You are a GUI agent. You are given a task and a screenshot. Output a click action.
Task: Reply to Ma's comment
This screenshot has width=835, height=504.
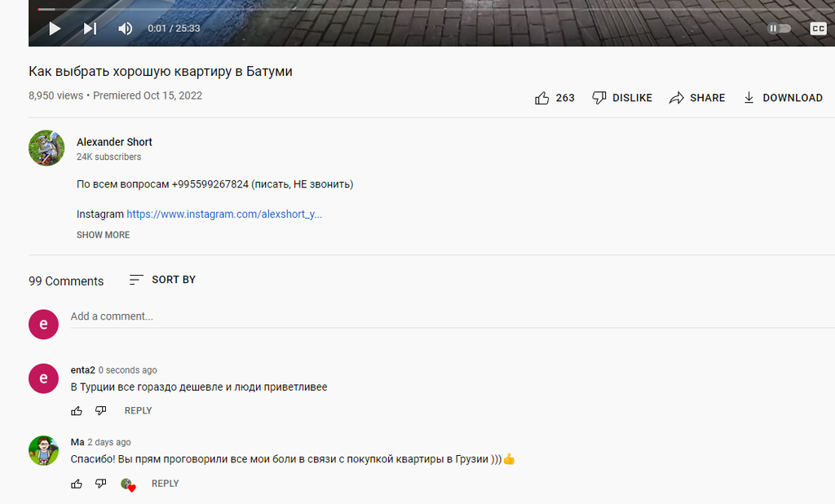tap(165, 484)
